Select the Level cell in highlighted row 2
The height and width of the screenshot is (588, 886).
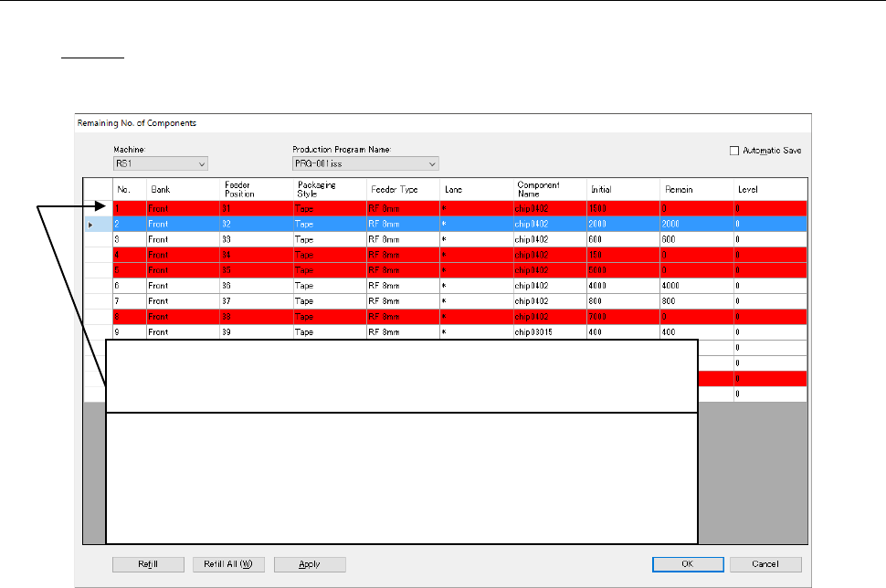coord(770,224)
